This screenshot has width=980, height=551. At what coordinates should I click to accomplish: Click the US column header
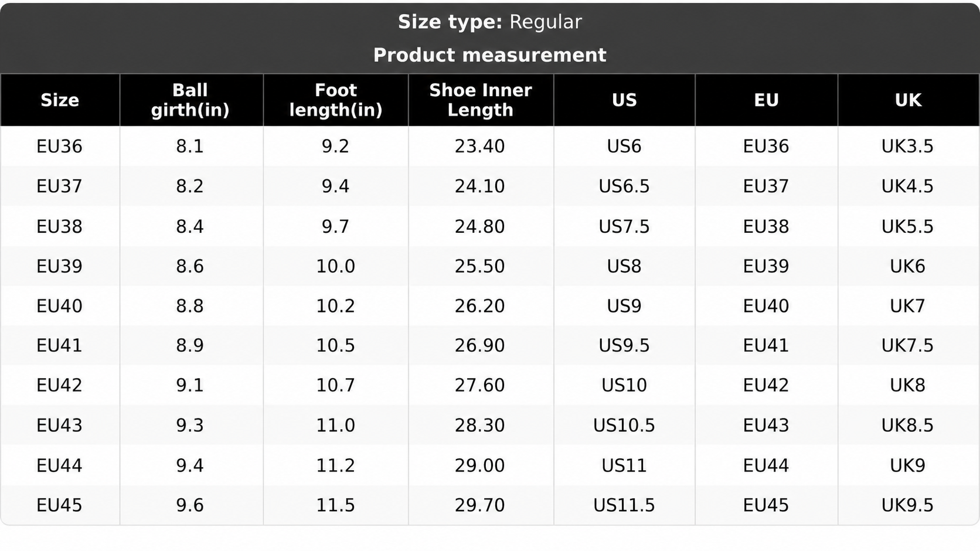[x=624, y=100]
